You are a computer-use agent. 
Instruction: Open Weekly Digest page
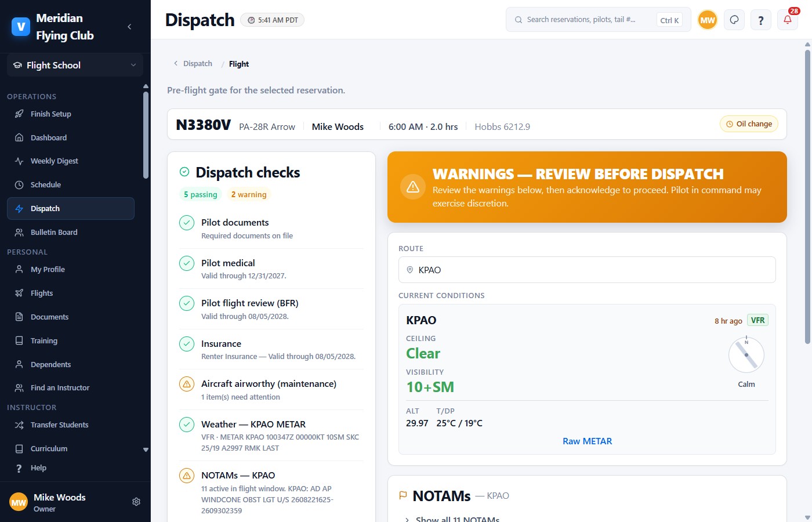click(71, 161)
